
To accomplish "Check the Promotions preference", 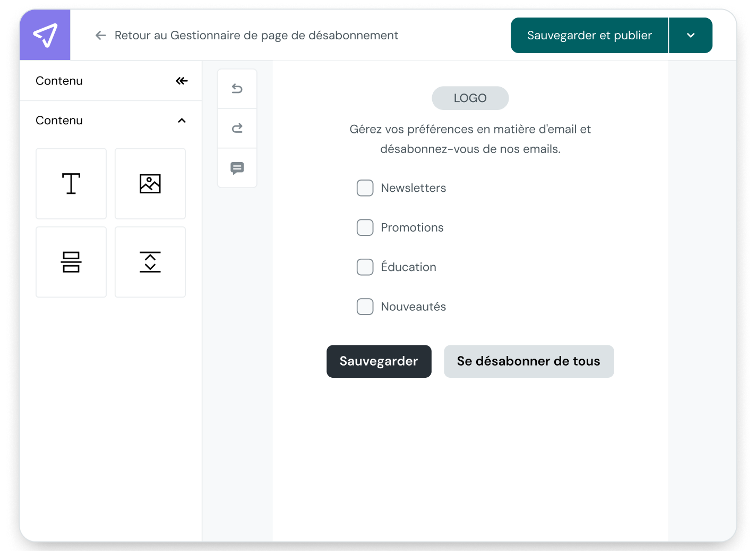I will pyautogui.click(x=365, y=227).
